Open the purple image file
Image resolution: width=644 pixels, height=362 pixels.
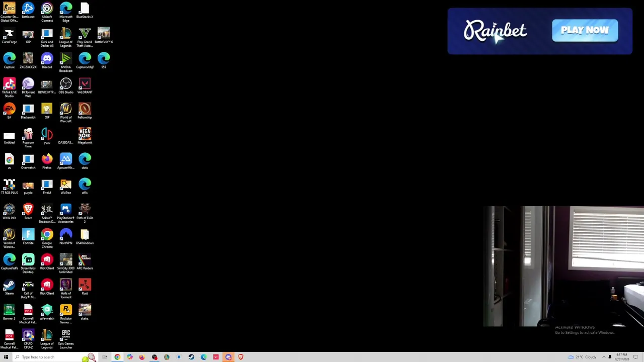coord(28,187)
